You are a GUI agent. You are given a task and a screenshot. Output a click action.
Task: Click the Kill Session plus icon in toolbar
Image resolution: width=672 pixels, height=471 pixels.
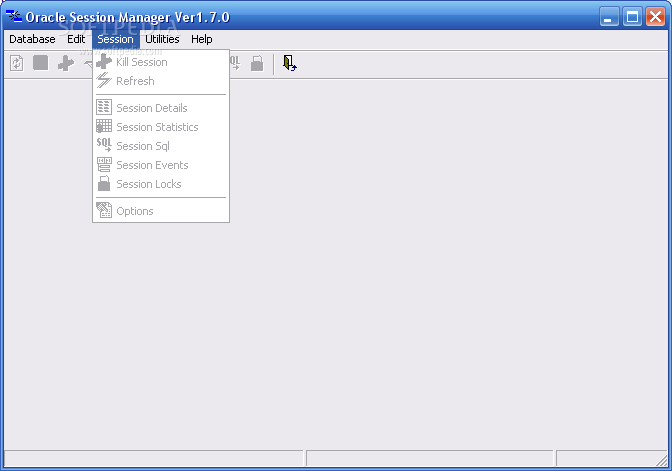pyautogui.click(x=66, y=63)
